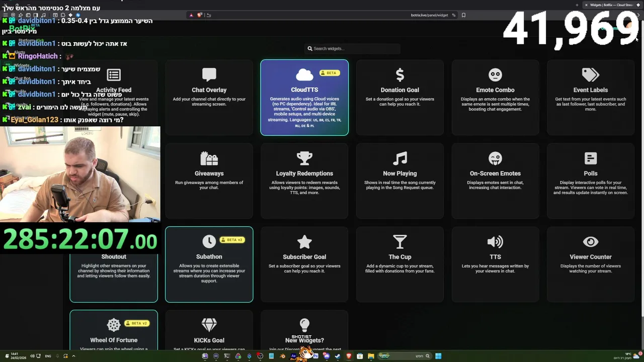Select the CloudTTS cloud icon
644x362 pixels.
coord(304,75)
